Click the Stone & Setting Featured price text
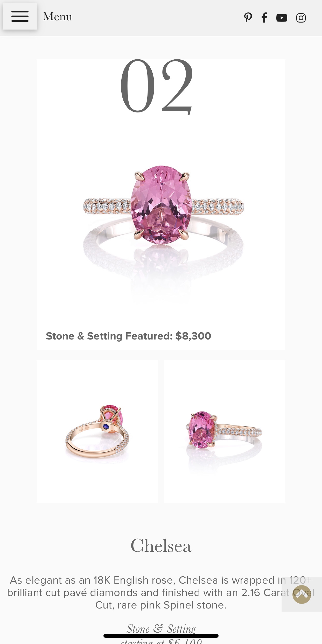The height and width of the screenshot is (644, 322). (129, 336)
